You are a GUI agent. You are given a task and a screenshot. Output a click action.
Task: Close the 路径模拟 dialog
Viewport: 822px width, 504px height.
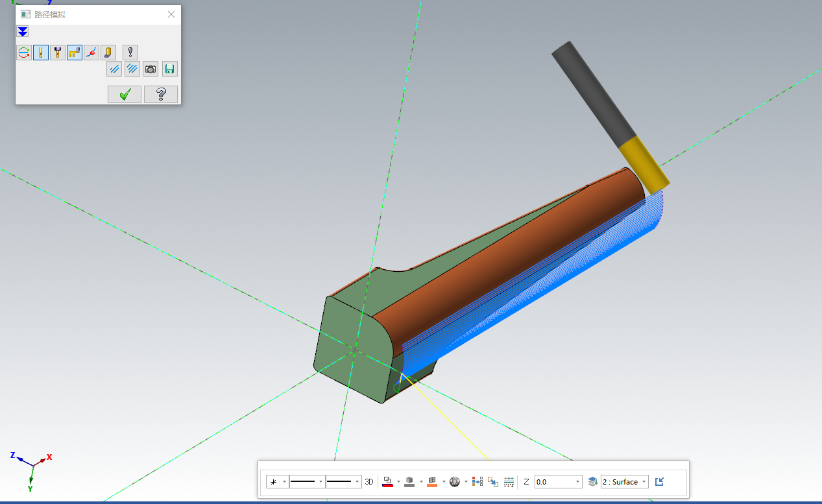pyautogui.click(x=171, y=14)
